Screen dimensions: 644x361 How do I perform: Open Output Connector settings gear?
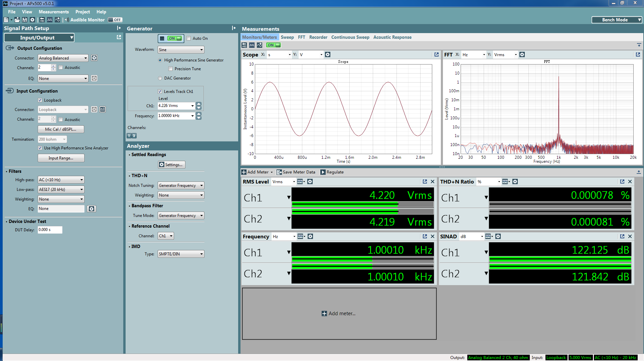(94, 58)
